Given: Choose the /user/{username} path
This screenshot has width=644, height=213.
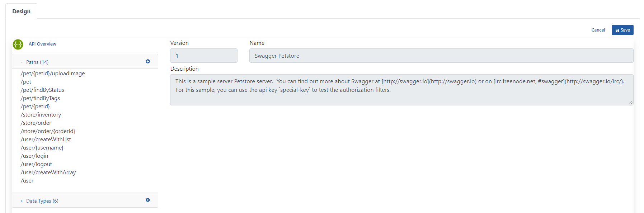Looking at the screenshot, I should click(42, 148).
